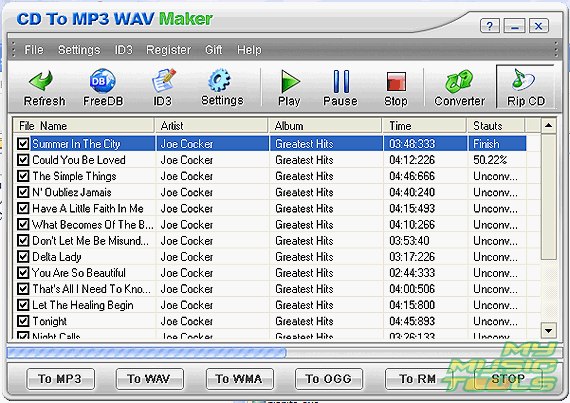Screen dimensions: 570x403
Task: Open the Gift menu
Action: pos(213,49)
